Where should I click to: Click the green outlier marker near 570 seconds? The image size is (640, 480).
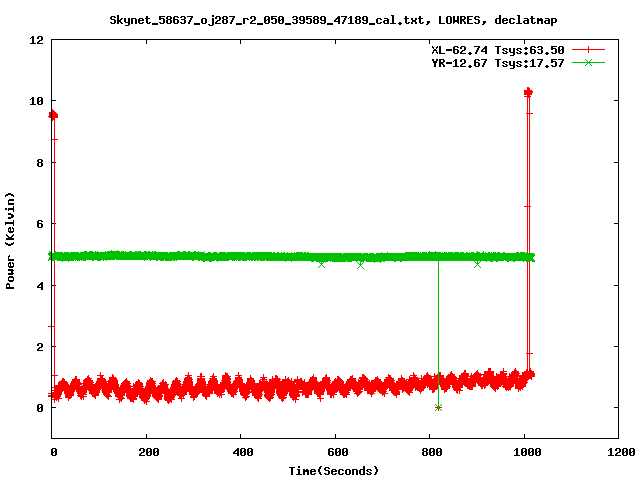(321, 264)
